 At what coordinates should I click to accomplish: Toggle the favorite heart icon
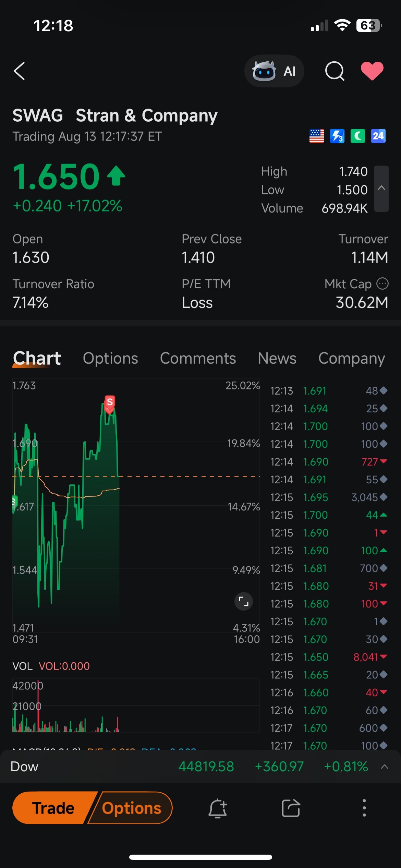(x=372, y=71)
